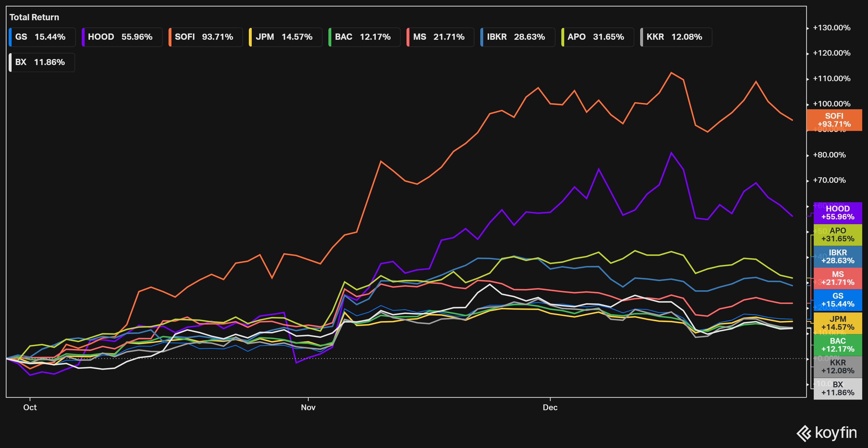Click the Total Return chart title
This screenshot has height=448, width=868.
click(x=34, y=17)
